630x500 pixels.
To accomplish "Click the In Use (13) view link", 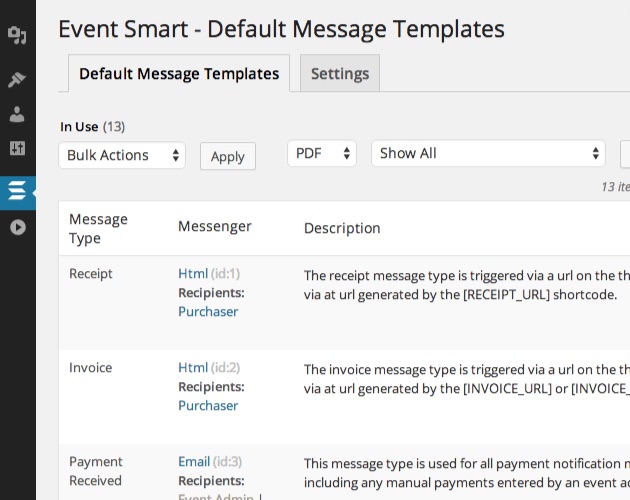I will (x=92, y=127).
